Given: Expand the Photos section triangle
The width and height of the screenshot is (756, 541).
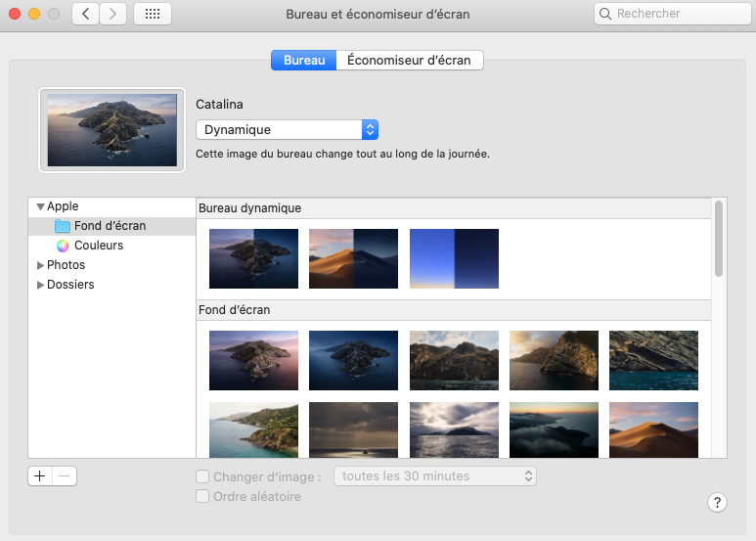Looking at the screenshot, I should 40,266.
